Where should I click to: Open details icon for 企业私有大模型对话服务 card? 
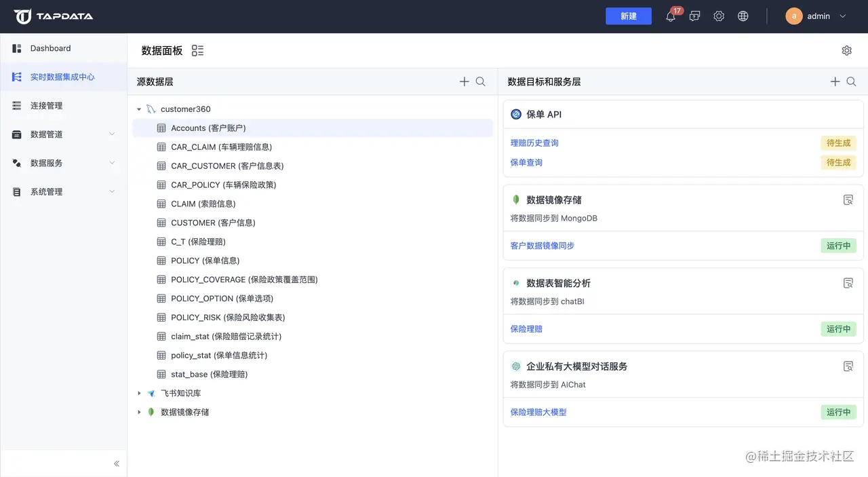848,366
